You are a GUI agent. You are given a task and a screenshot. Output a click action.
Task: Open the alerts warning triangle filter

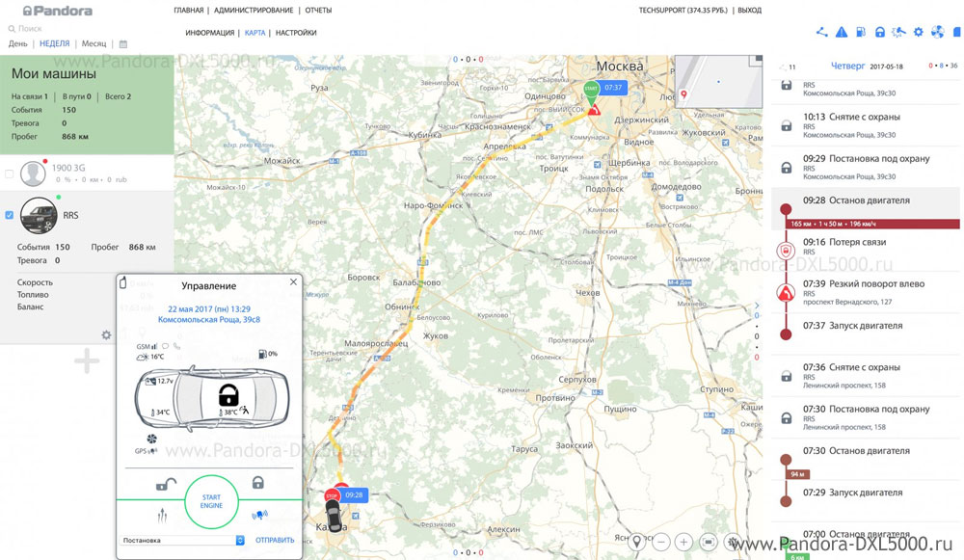tap(841, 32)
